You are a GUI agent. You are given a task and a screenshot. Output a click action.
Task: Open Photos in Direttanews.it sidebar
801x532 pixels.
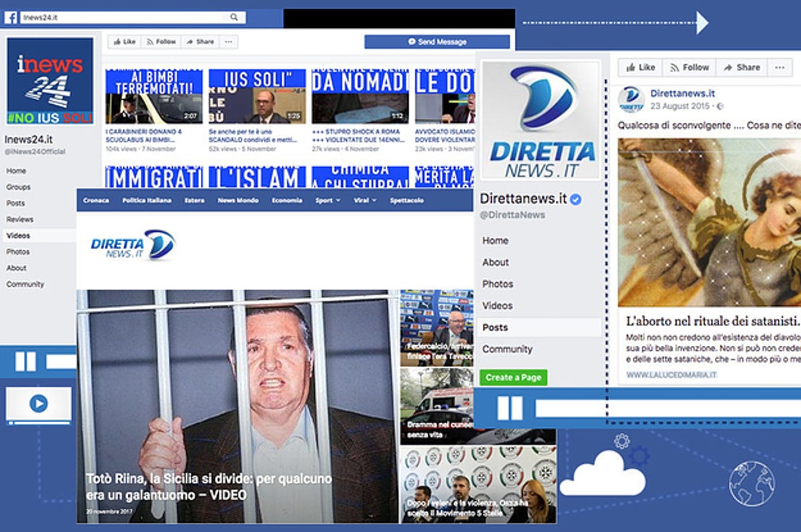point(498,284)
